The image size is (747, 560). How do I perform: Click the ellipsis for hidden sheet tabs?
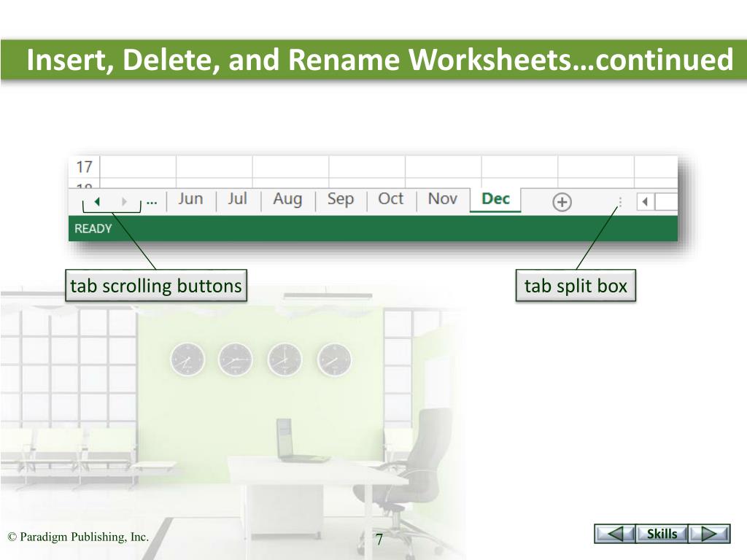[x=152, y=203]
